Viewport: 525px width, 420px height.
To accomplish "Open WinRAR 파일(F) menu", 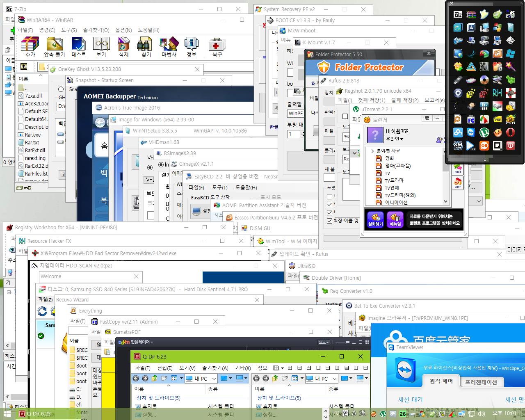I will point(25,30).
